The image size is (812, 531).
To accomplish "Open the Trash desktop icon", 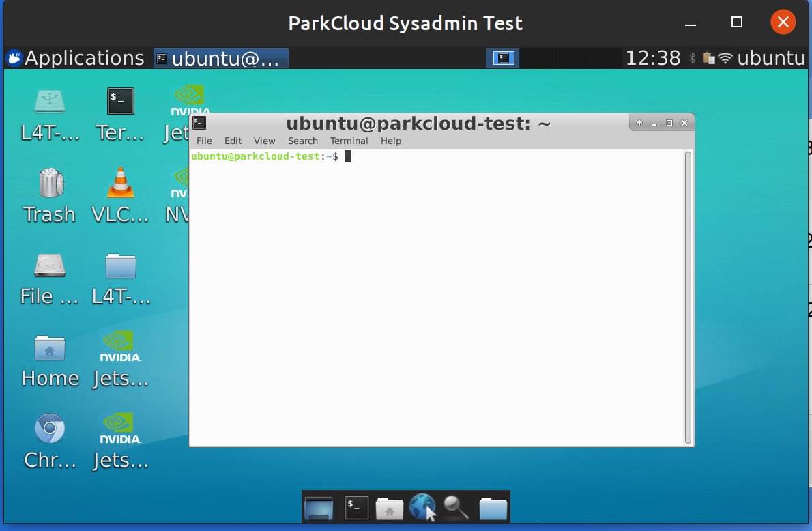I will click(x=50, y=184).
